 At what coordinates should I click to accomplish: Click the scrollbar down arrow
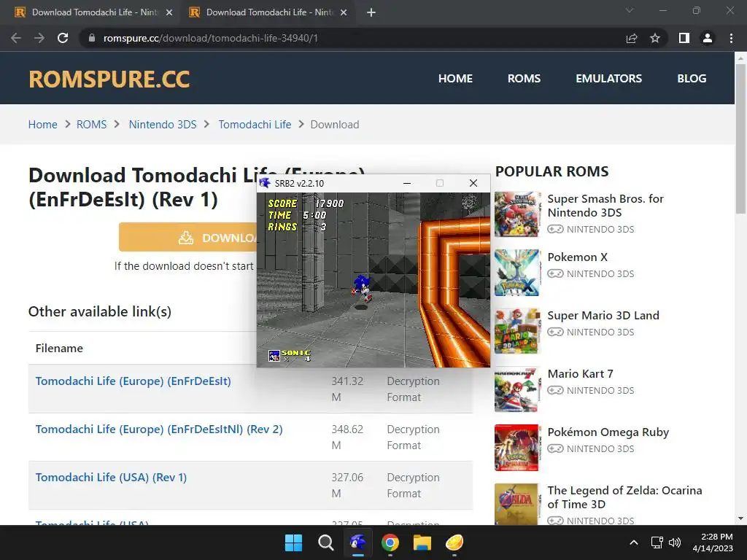pos(740,518)
